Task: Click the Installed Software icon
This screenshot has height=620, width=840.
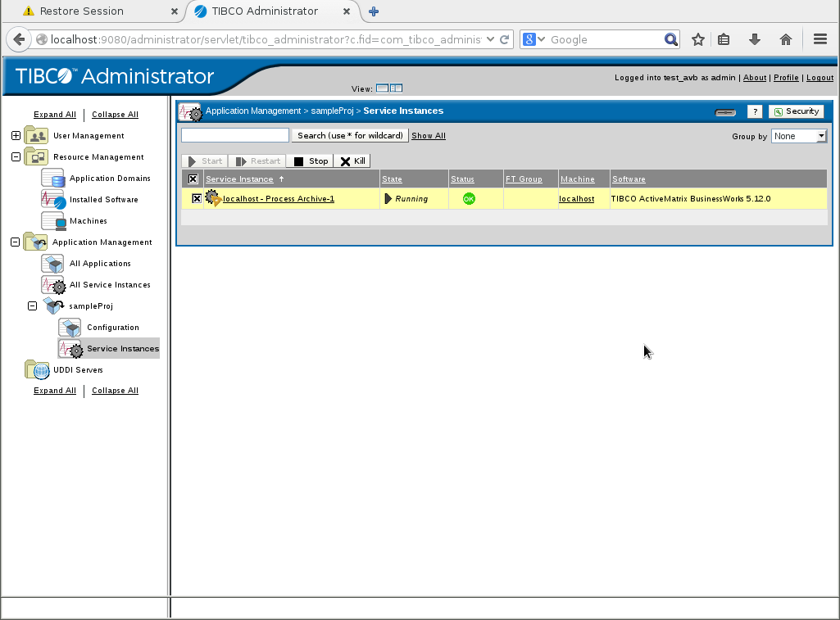Action: tap(52, 199)
